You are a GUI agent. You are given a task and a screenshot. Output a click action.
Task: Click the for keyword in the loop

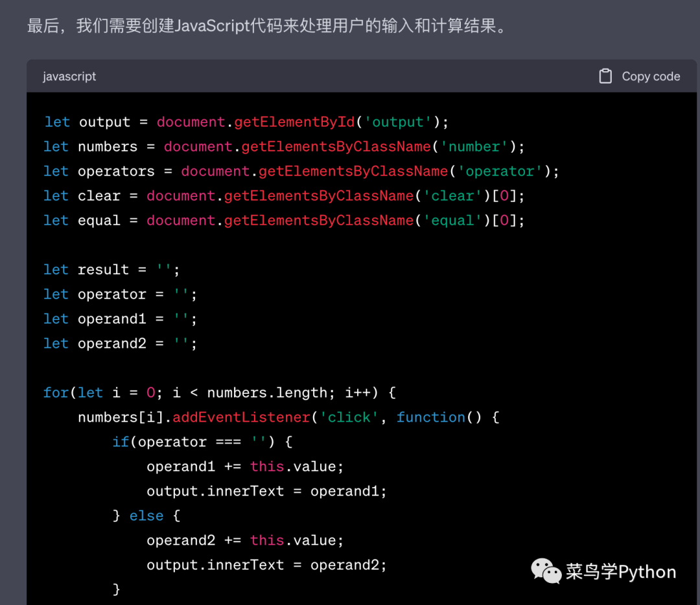click(x=56, y=393)
